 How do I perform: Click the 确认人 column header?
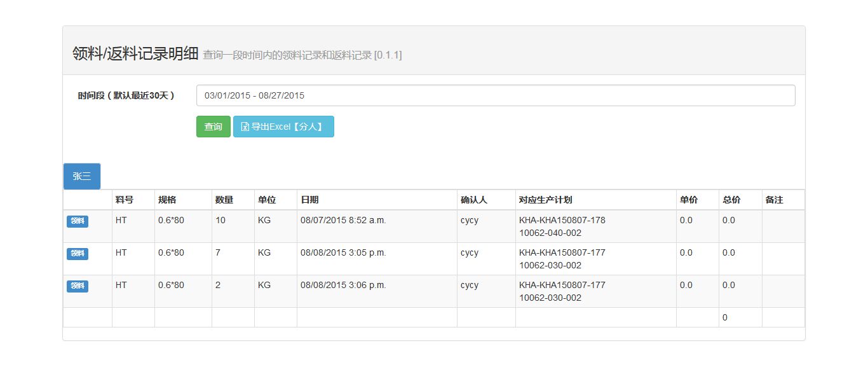[x=473, y=200]
